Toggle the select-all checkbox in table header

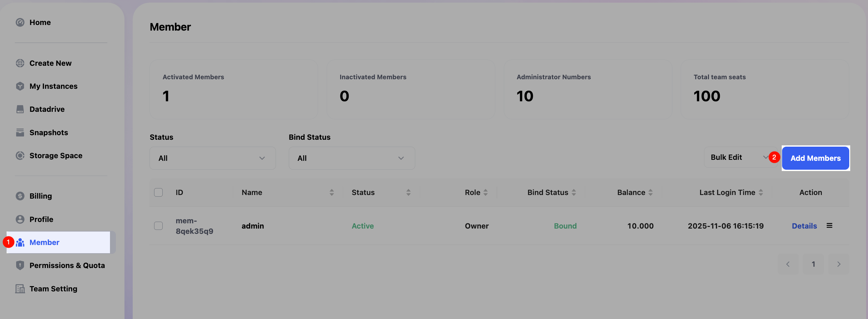[158, 192]
